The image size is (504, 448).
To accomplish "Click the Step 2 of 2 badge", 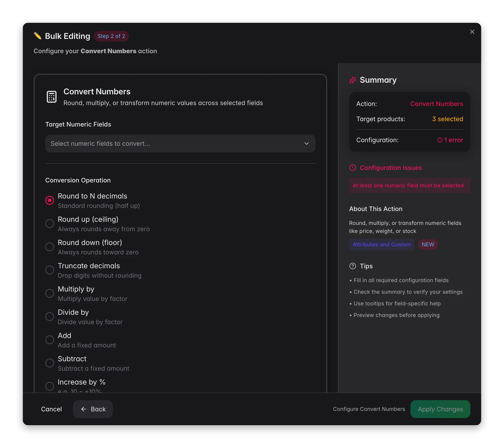I will [x=111, y=36].
